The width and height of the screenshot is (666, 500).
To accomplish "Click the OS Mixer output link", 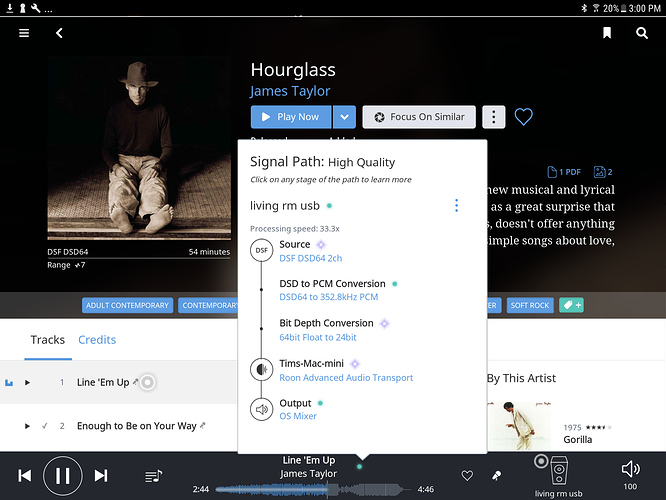I will point(298,416).
